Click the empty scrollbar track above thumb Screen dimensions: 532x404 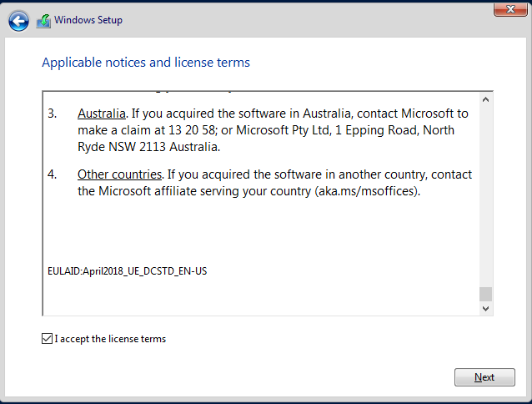(485, 196)
